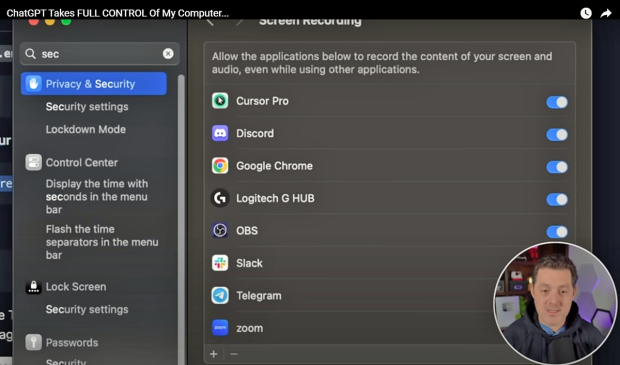Click the OBS label text

(247, 231)
